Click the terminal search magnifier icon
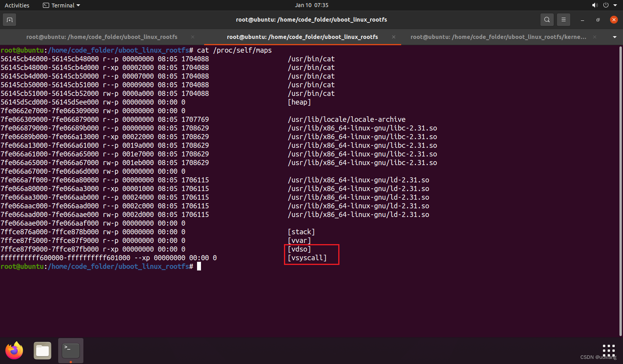 pyautogui.click(x=547, y=20)
